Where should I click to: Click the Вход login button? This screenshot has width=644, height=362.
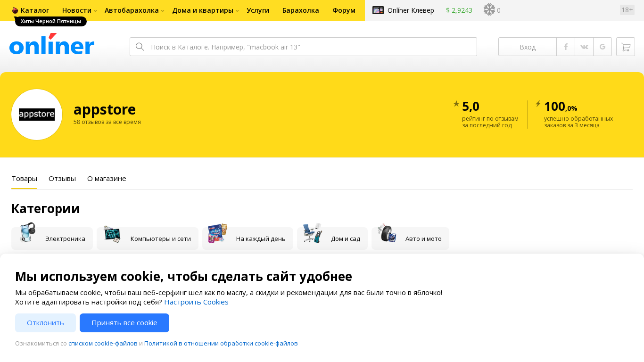click(528, 47)
